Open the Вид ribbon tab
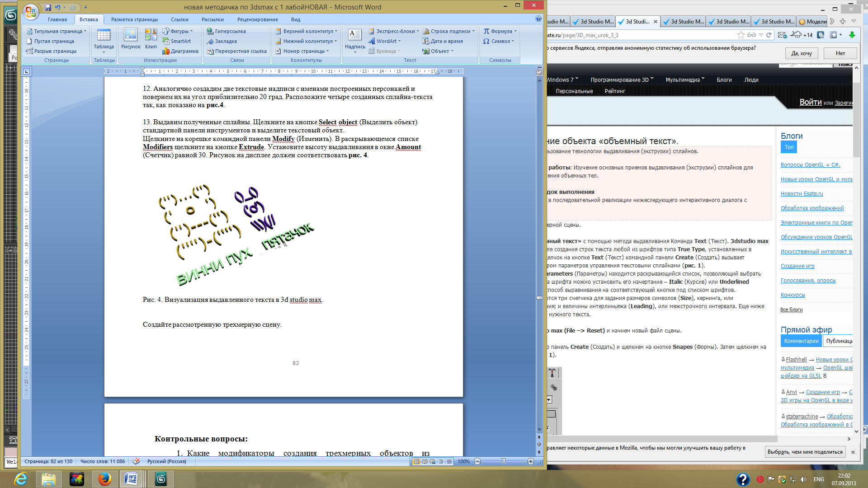Viewport: 868px width, 488px height. pos(296,19)
